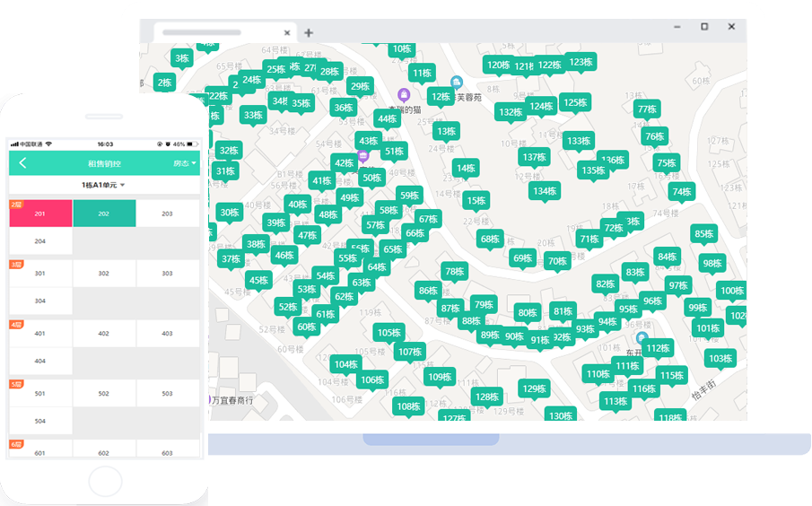Viewport: 812px width, 506px height.
Task: Open the 房态 status filter dropdown
Action: pos(185,163)
